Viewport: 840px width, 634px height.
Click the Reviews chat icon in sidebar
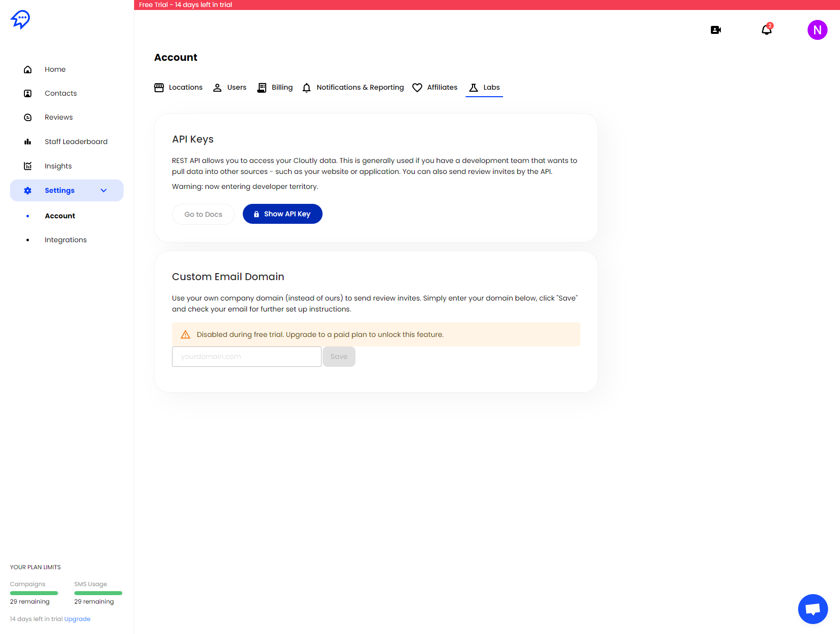(28, 117)
